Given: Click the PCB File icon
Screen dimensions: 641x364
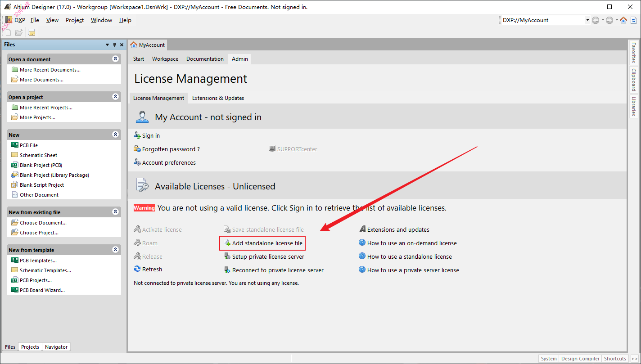Looking at the screenshot, I should click(15, 145).
